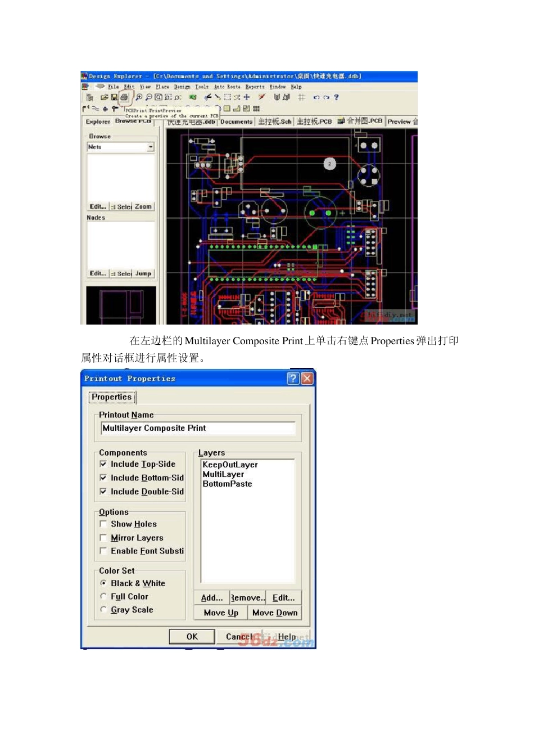Click the Zoom Area icon

(x=168, y=97)
